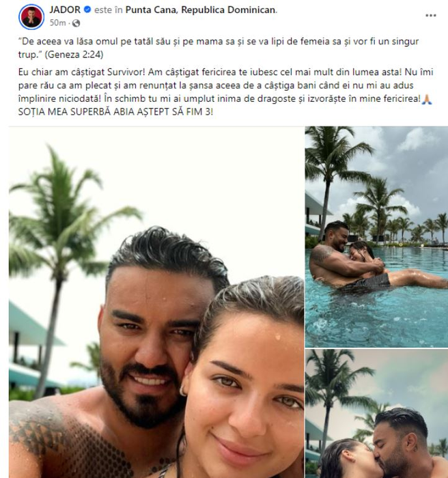Image resolution: width=448 pixels, height=478 pixels.
Task: Open the JADOR profile name link
Action: coord(65,10)
